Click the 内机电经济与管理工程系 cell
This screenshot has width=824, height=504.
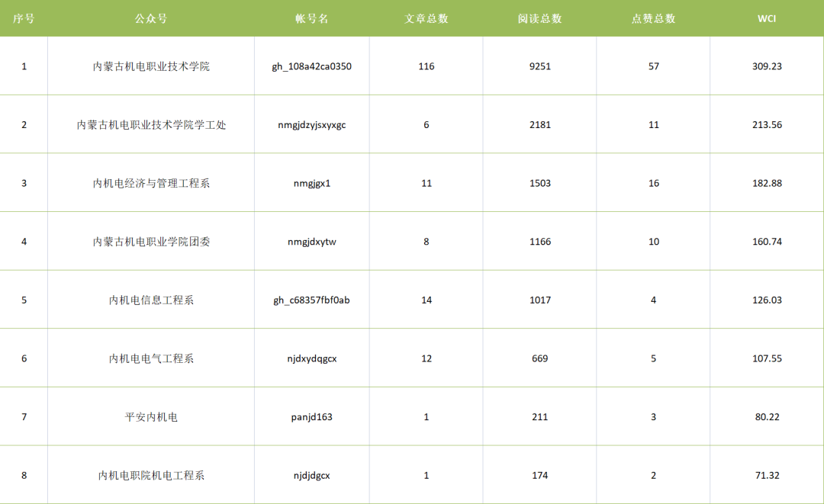point(151,183)
